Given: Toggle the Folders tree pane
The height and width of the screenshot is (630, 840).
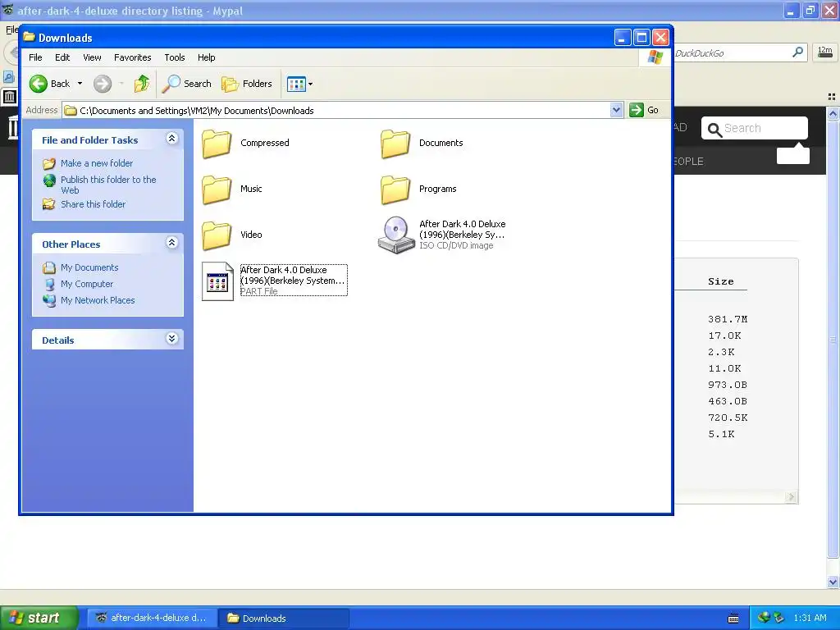Looking at the screenshot, I should coord(247,84).
